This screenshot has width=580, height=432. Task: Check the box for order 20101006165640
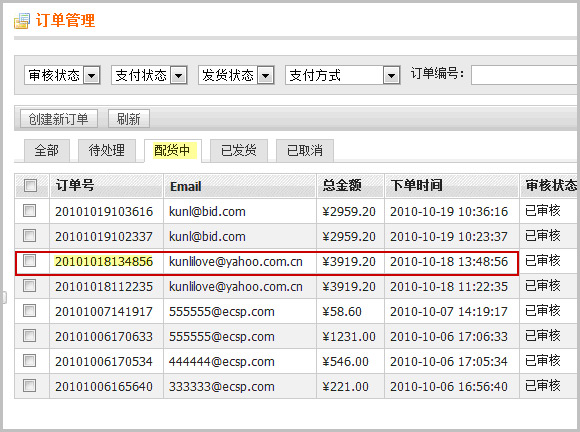click(30, 386)
